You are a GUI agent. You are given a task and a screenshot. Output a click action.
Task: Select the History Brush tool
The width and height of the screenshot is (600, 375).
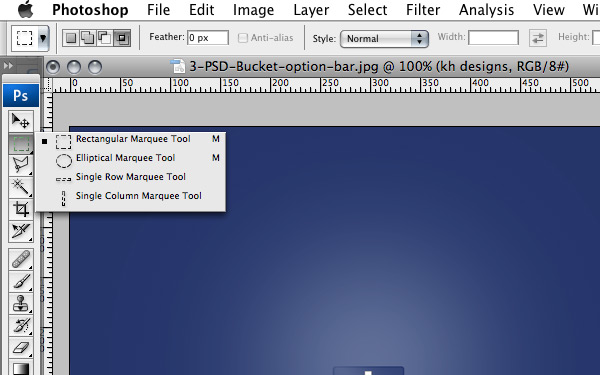(x=21, y=326)
